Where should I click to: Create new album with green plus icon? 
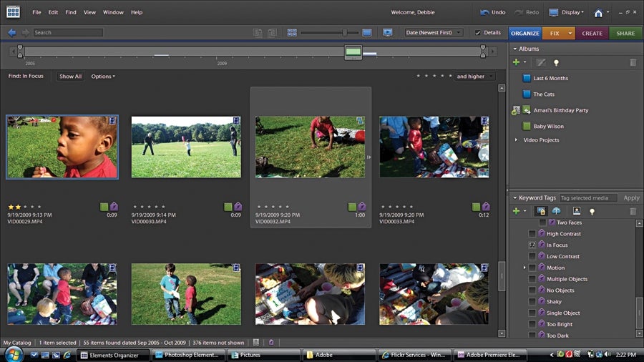point(516,62)
